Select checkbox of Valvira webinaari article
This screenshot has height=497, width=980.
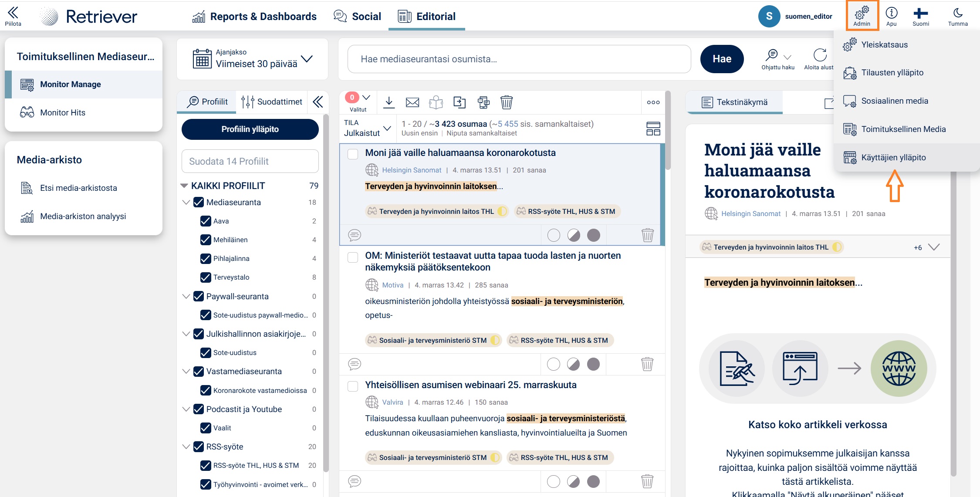[x=353, y=386]
